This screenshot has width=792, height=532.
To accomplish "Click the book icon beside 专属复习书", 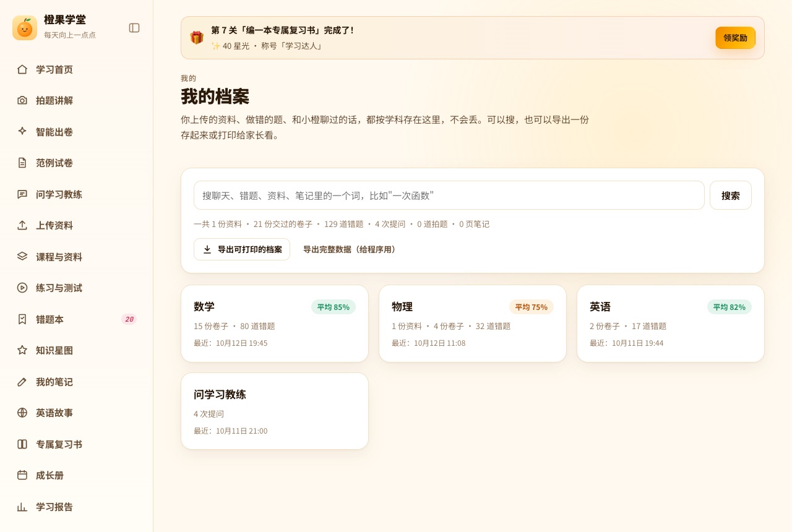I will (x=22, y=444).
